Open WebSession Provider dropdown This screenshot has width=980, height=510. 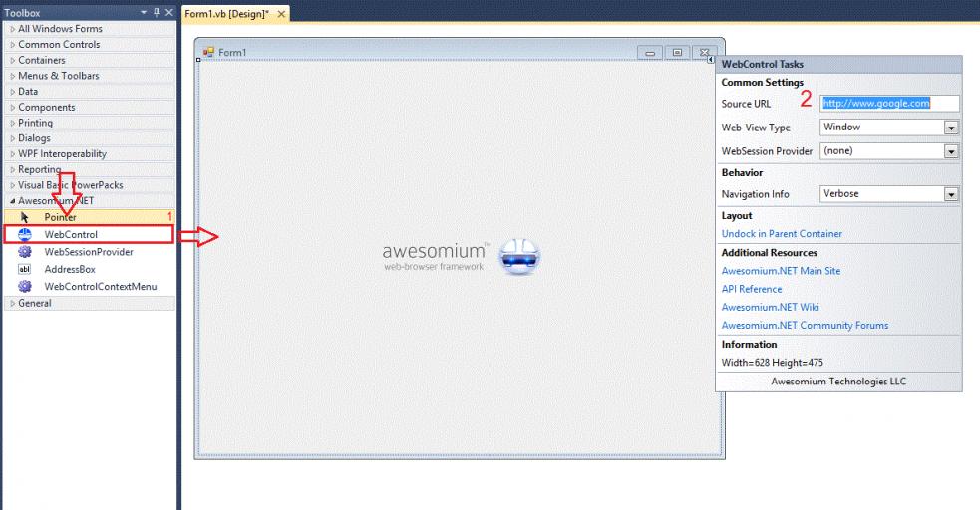tap(951, 151)
